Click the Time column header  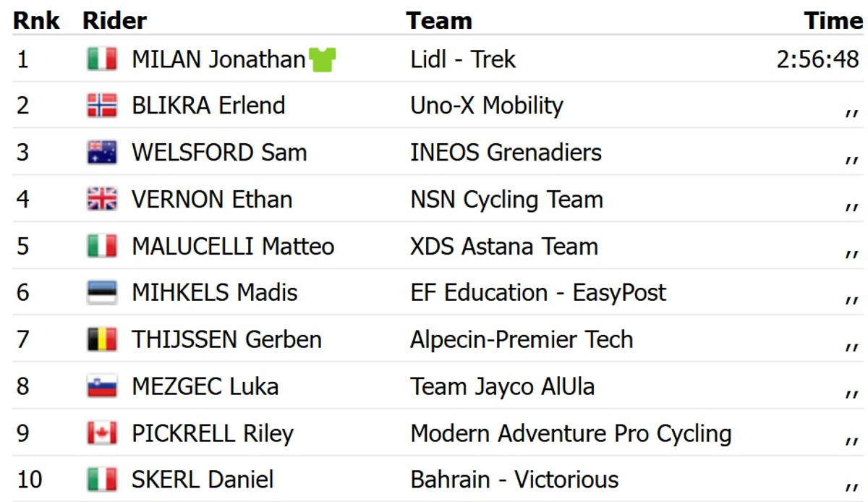833,21
